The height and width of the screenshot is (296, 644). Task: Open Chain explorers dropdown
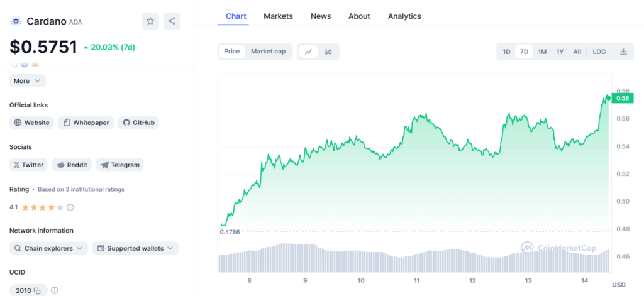(48, 248)
